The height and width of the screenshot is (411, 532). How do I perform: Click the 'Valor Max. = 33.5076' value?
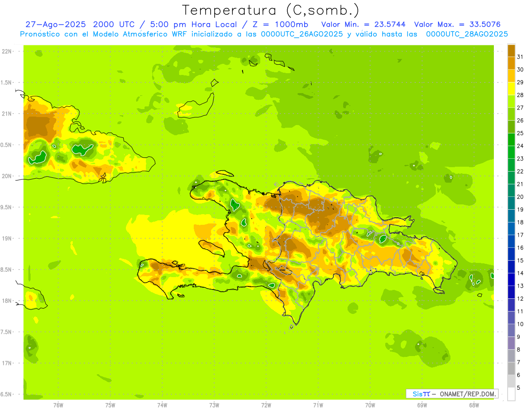457,24
